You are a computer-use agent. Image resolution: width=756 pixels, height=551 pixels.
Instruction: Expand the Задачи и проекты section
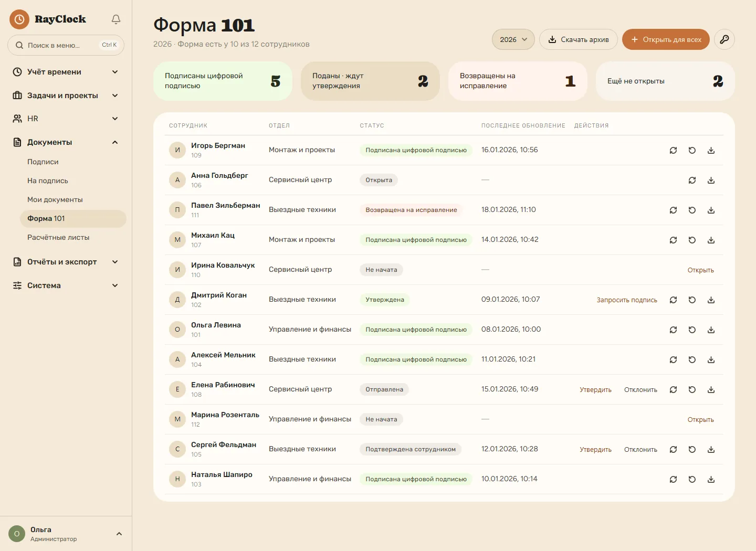pyautogui.click(x=66, y=96)
